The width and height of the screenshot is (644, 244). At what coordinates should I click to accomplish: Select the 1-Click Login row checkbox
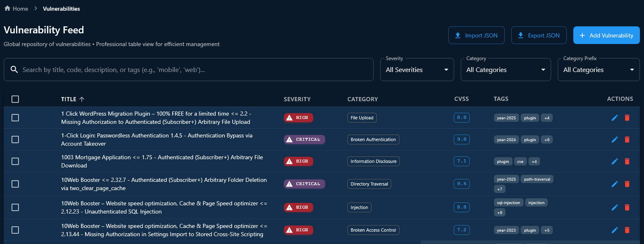click(x=15, y=139)
